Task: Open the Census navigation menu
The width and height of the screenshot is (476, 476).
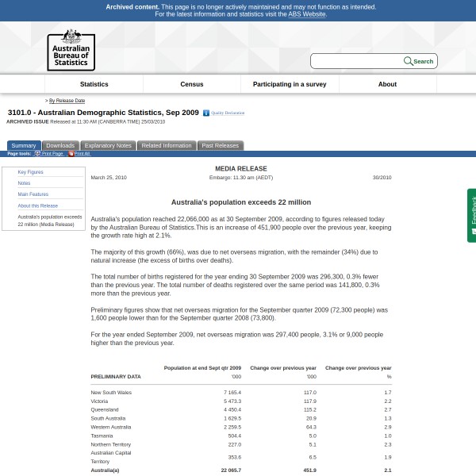Action: click(192, 84)
